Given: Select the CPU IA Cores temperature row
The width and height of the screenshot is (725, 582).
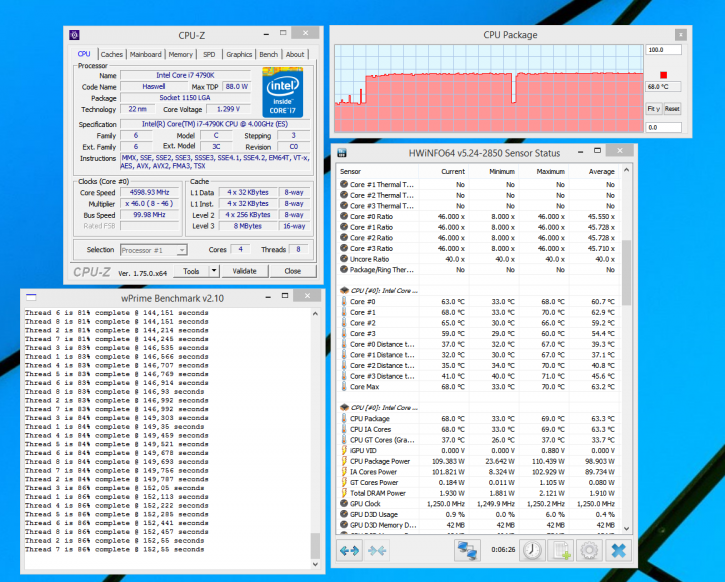Looking at the screenshot, I should click(479, 429).
